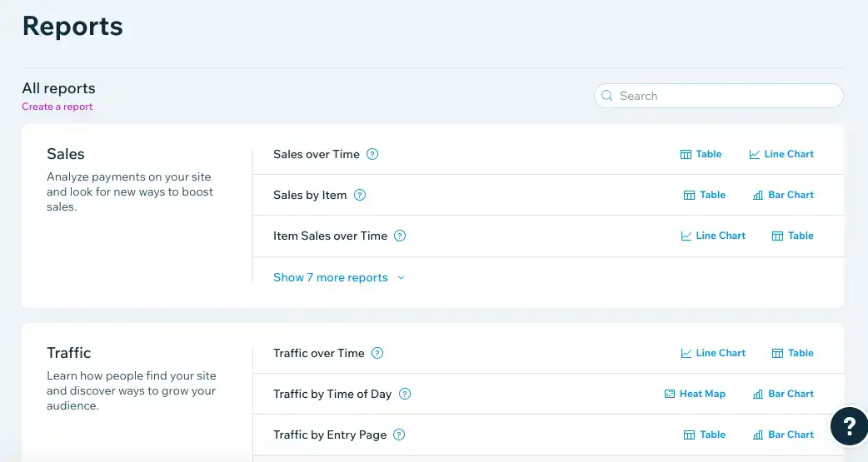Click the Create a report link
Viewport: 868px width, 462px height.
pyautogui.click(x=57, y=107)
